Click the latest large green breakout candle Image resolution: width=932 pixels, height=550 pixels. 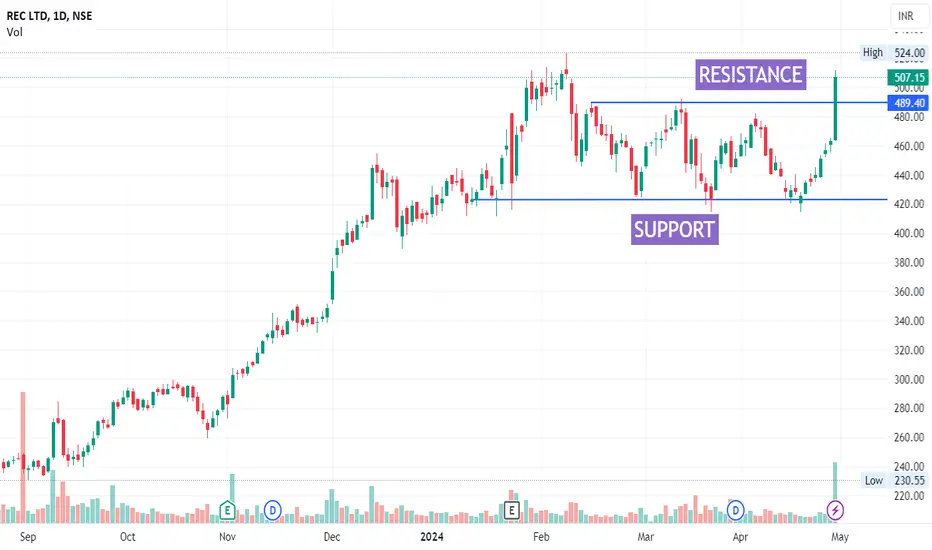[x=835, y=106]
